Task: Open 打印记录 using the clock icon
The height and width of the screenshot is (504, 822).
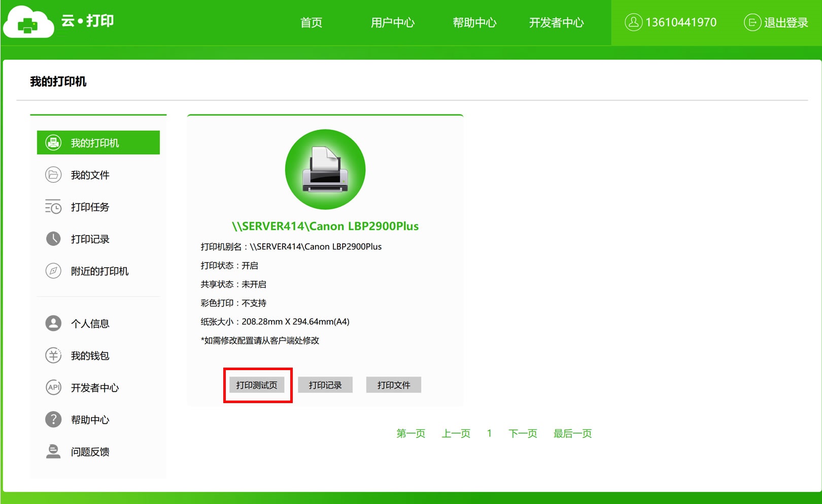Action: click(54, 239)
